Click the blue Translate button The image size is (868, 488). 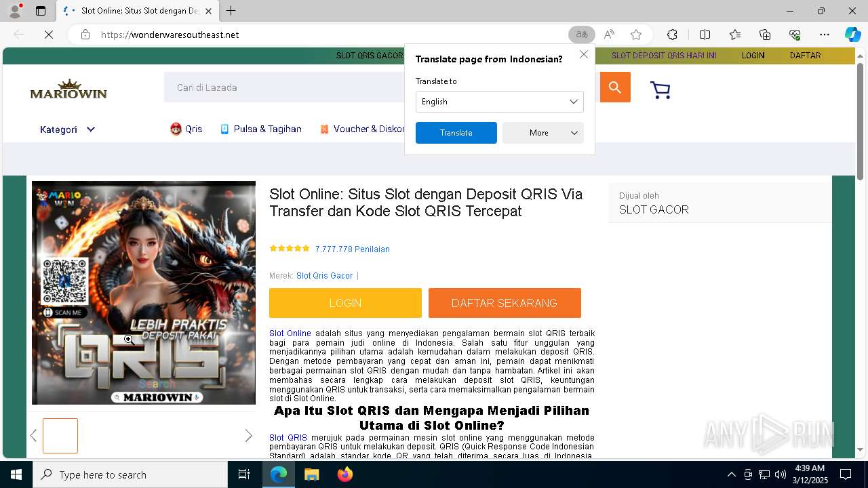pos(456,133)
